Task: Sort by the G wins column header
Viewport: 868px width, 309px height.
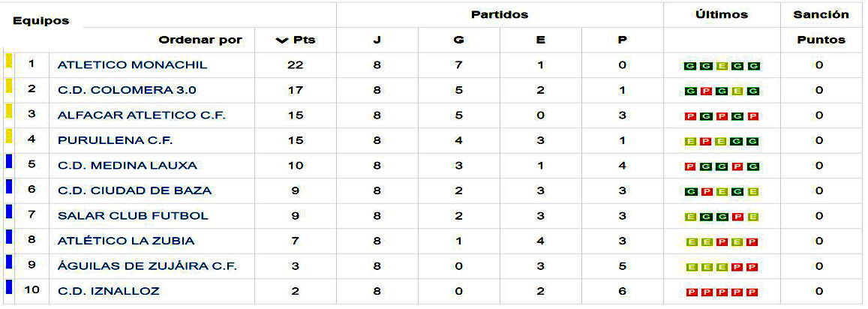Action: (x=458, y=40)
